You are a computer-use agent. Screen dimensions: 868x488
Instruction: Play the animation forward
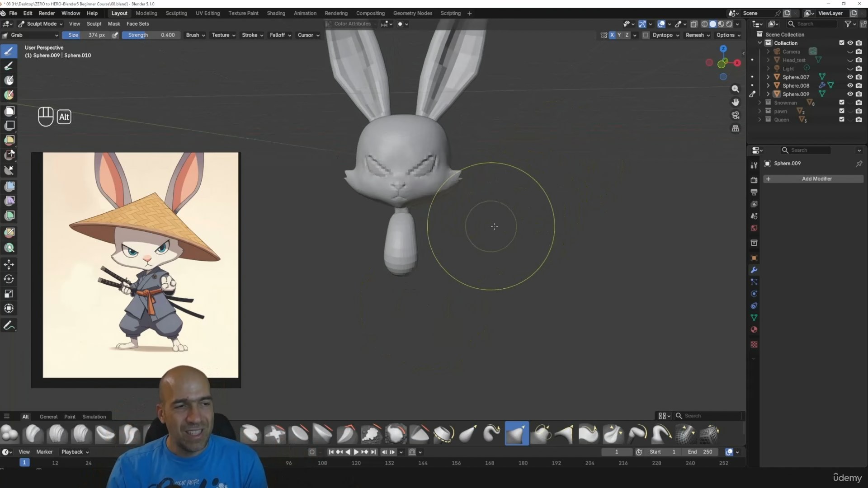tap(356, 452)
